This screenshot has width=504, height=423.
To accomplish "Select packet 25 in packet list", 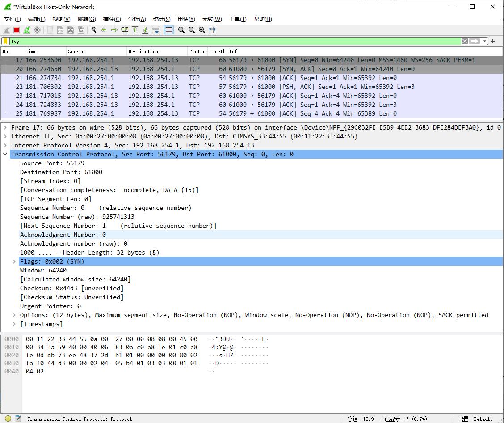I will coord(252,114).
